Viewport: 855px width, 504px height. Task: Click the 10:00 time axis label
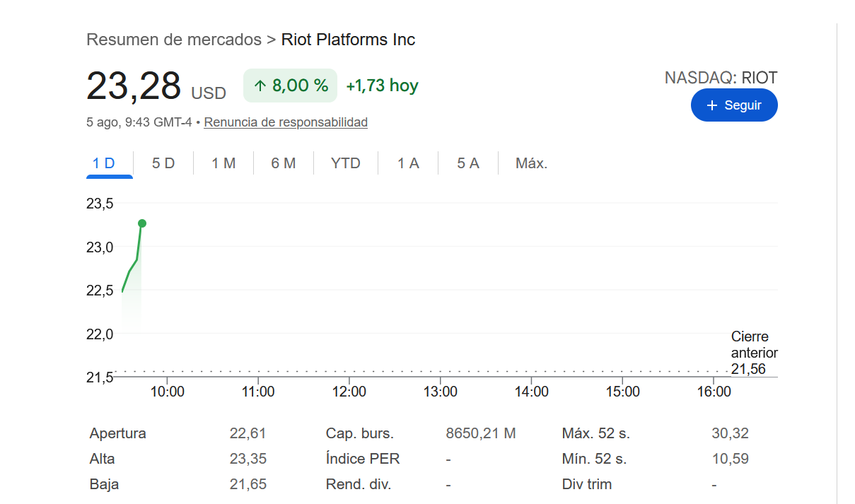[168, 392]
